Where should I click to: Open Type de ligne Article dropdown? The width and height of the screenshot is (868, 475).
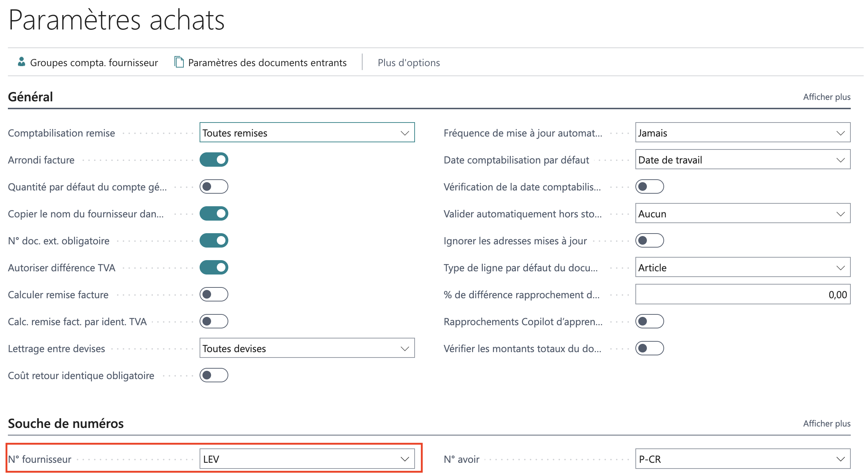point(743,267)
